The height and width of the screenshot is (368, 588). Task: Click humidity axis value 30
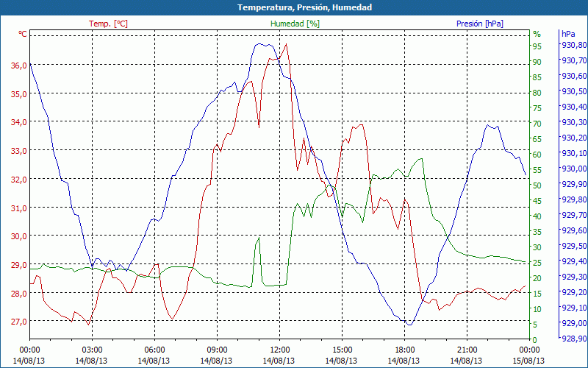click(x=537, y=247)
